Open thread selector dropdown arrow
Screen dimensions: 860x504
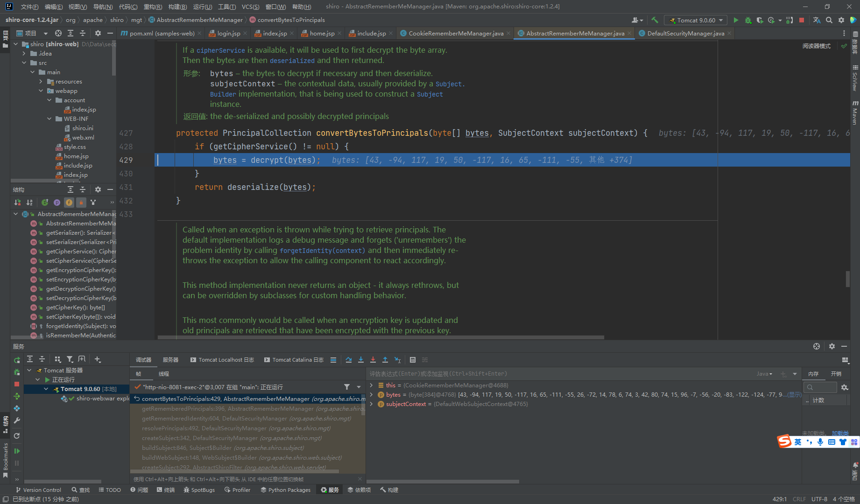pyautogui.click(x=359, y=387)
